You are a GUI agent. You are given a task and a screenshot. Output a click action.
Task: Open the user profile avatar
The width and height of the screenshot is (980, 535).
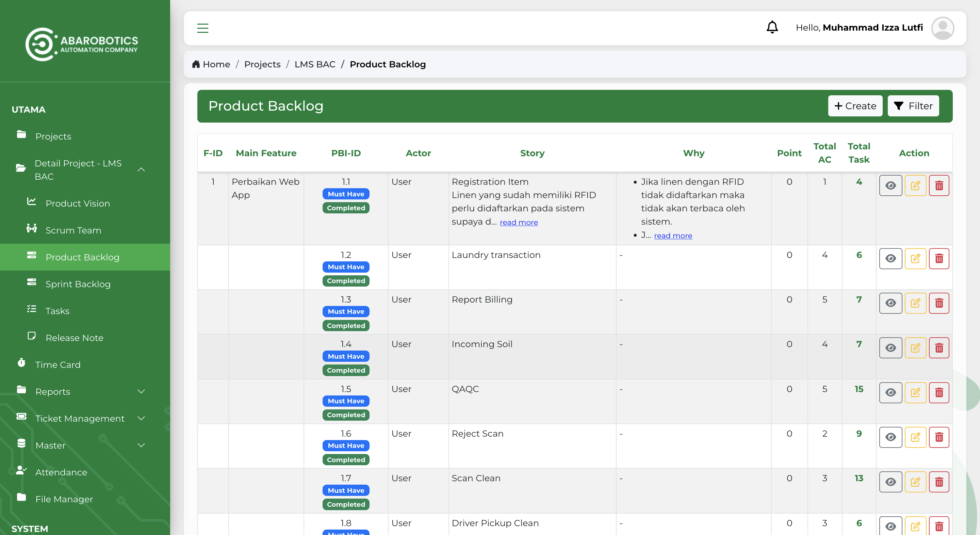[x=942, y=28]
